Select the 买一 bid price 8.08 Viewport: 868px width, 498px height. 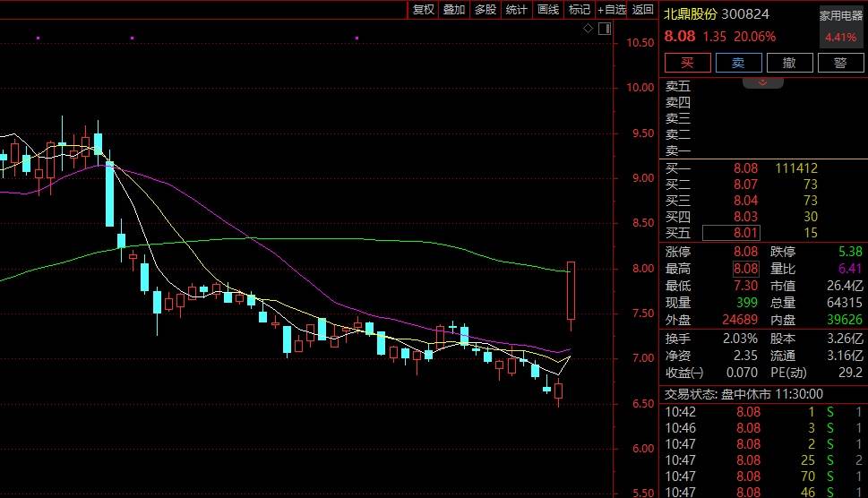point(745,168)
